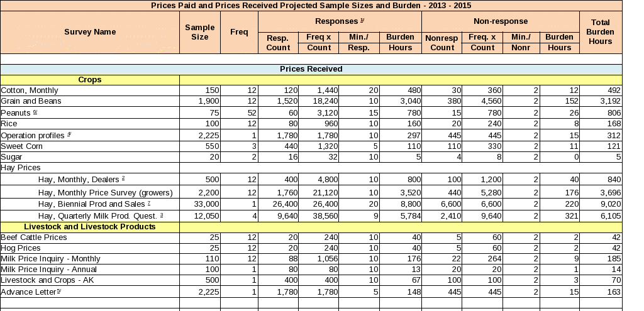Click the Sample Size column header

tap(199, 32)
